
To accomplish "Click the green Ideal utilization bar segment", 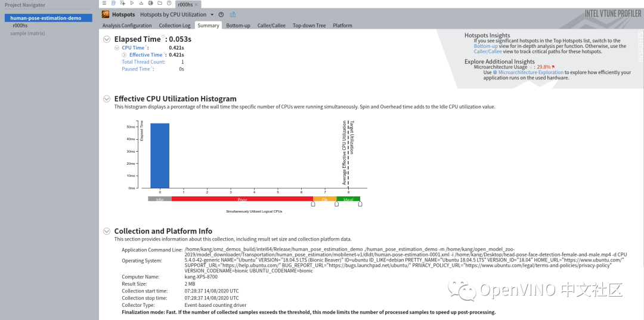I will pyautogui.click(x=348, y=199).
